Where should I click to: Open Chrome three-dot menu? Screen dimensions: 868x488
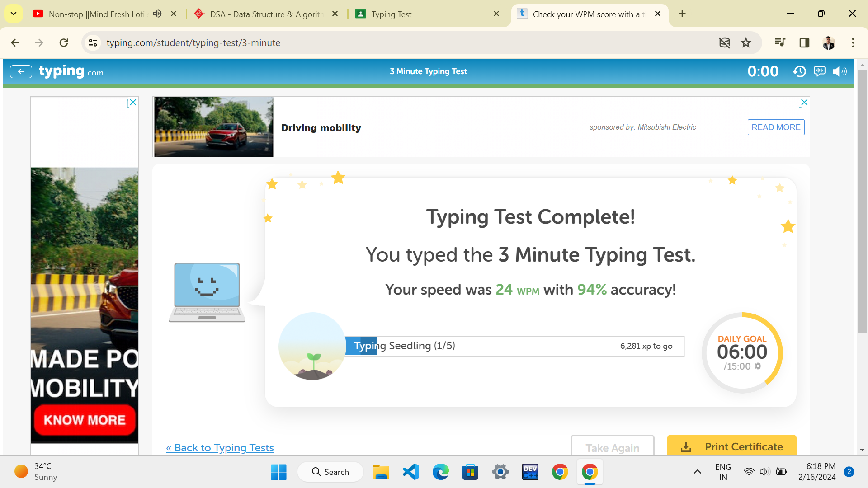(x=853, y=43)
